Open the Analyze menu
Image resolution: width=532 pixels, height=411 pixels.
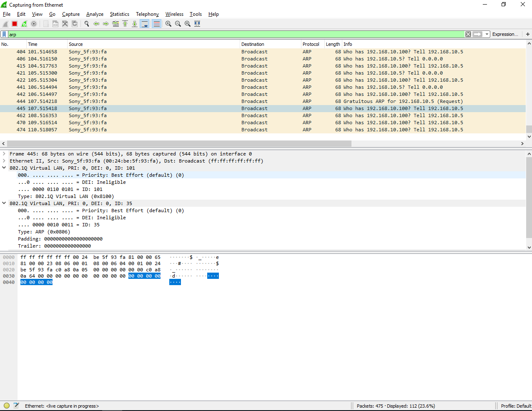(x=95, y=14)
